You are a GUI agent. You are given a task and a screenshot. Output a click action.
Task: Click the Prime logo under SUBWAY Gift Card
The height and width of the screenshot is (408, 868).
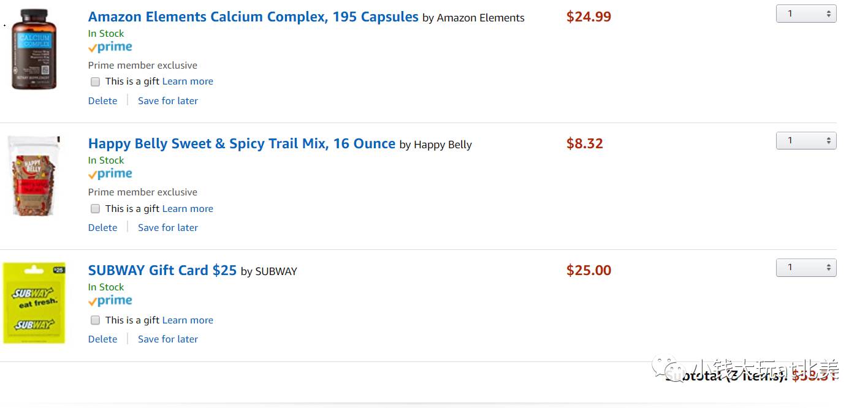(x=110, y=301)
